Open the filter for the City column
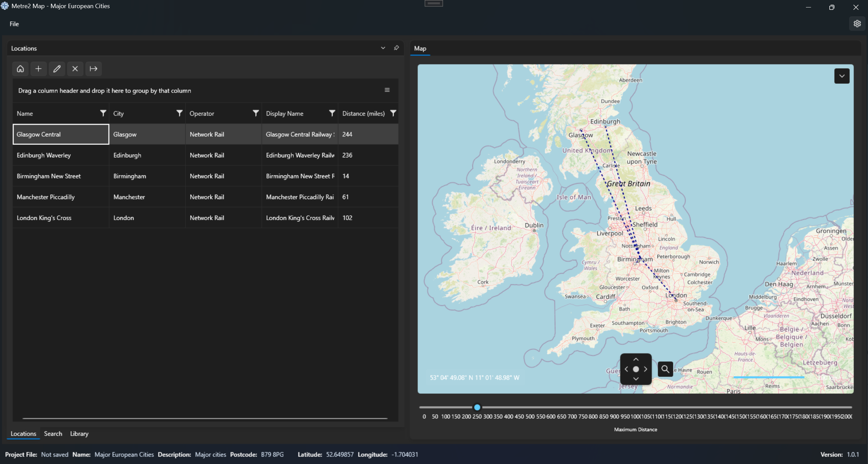Image resolution: width=868 pixels, height=464 pixels. pyautogui.click(x=179, y=113)
